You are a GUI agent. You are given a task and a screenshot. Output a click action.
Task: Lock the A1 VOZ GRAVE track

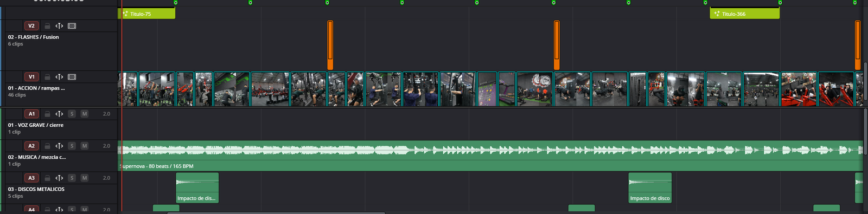point(47,114)
